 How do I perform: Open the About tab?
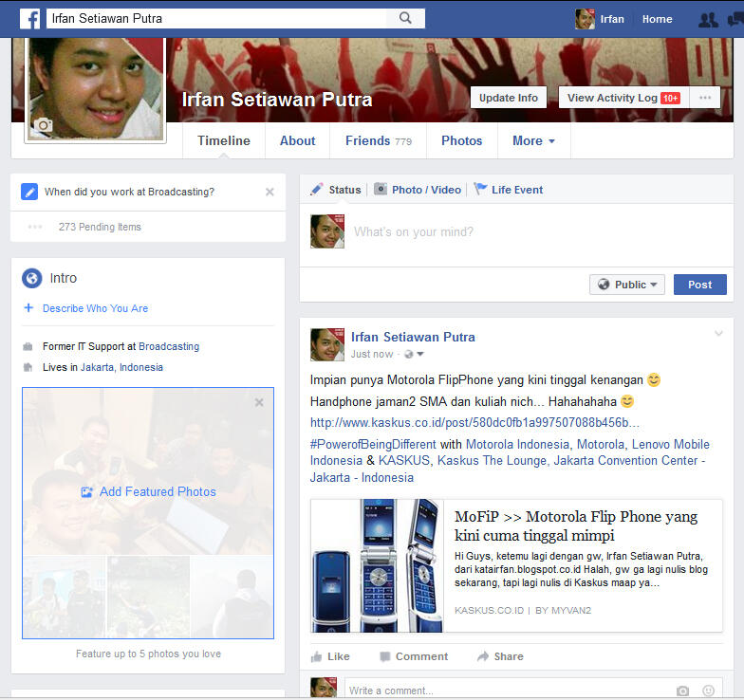point(298,140)
